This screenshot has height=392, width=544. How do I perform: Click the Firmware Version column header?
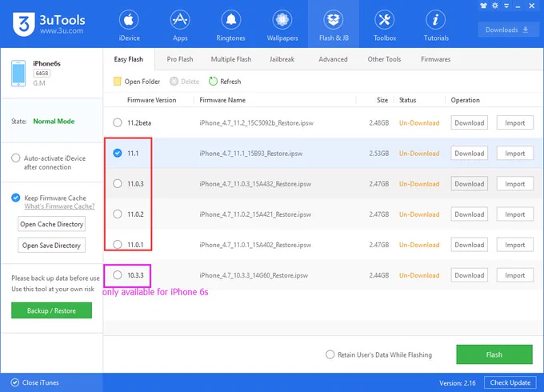pyautogui.click(x=152, y=100)
